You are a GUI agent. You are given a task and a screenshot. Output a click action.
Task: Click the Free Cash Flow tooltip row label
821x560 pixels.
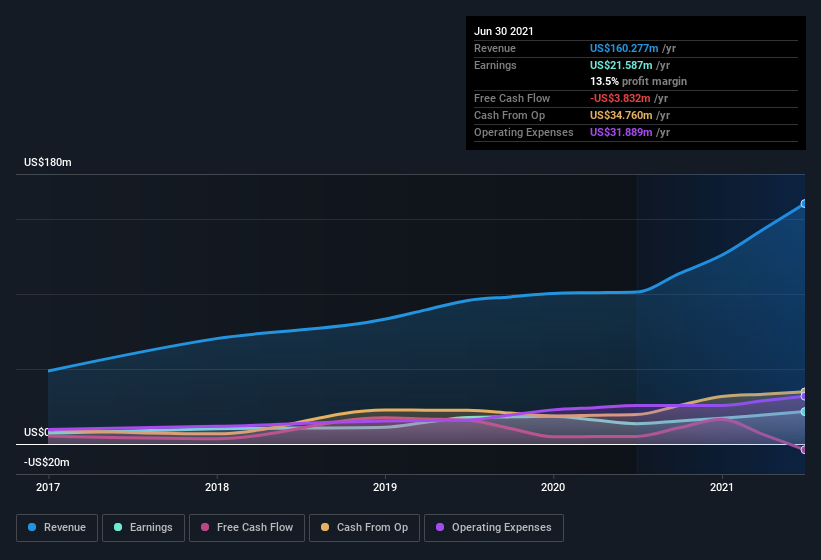(x=512, y=98)
